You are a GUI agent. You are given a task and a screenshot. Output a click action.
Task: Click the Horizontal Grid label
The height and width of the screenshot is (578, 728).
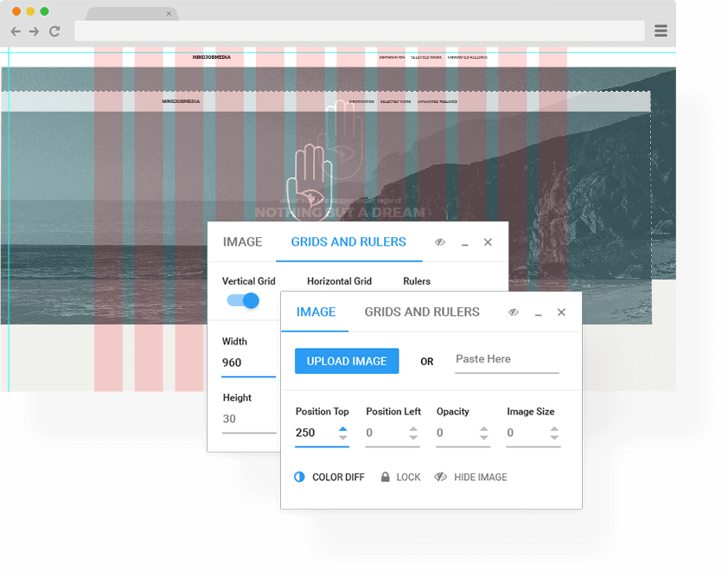[340, 281]
